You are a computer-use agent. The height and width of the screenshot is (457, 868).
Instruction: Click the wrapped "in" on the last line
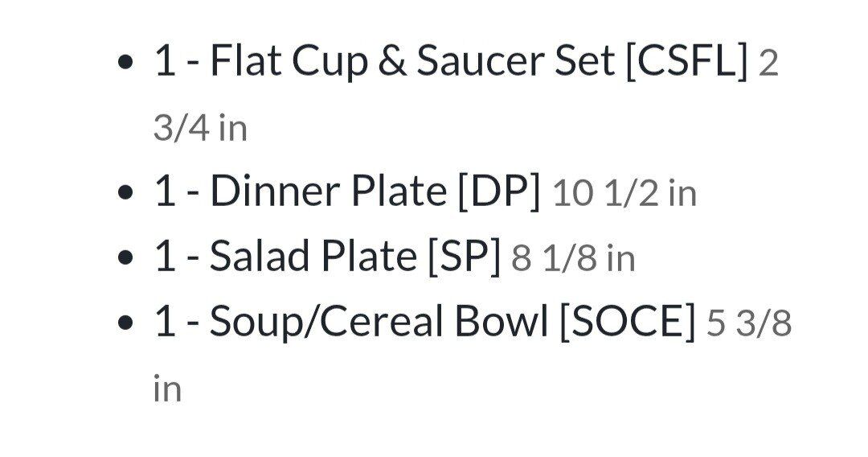click(x=167, y=389)
